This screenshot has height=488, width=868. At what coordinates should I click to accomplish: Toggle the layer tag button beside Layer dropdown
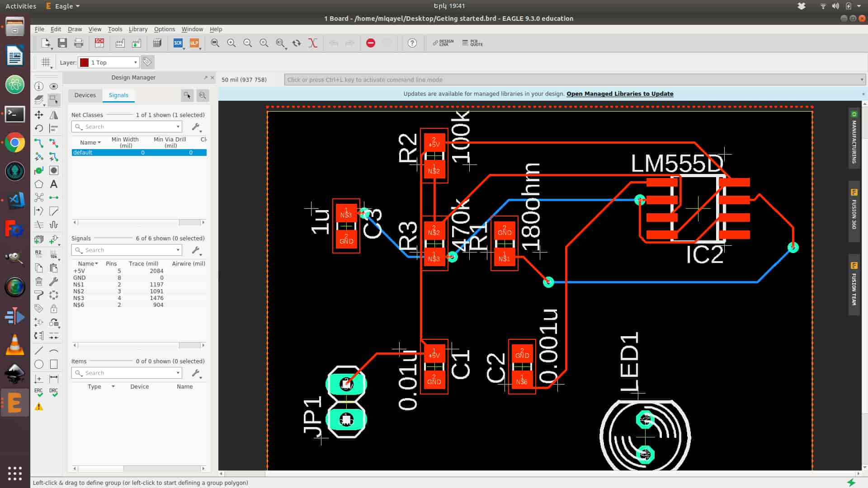147,62
